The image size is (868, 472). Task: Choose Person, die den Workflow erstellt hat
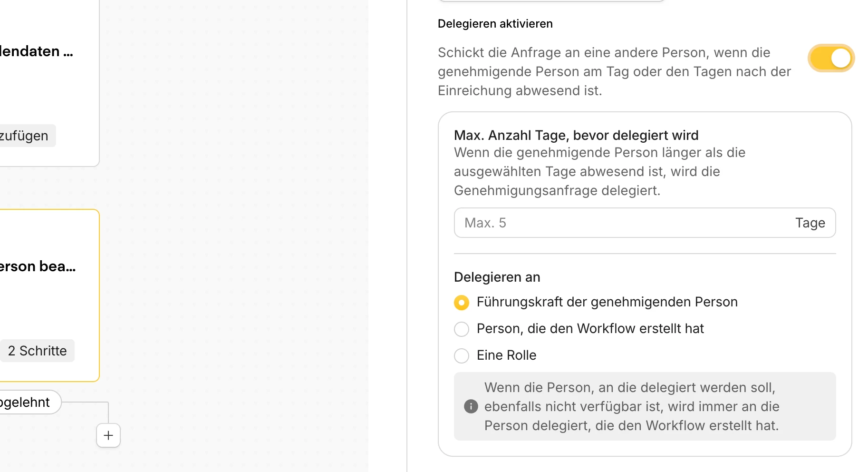pos(462,329)
